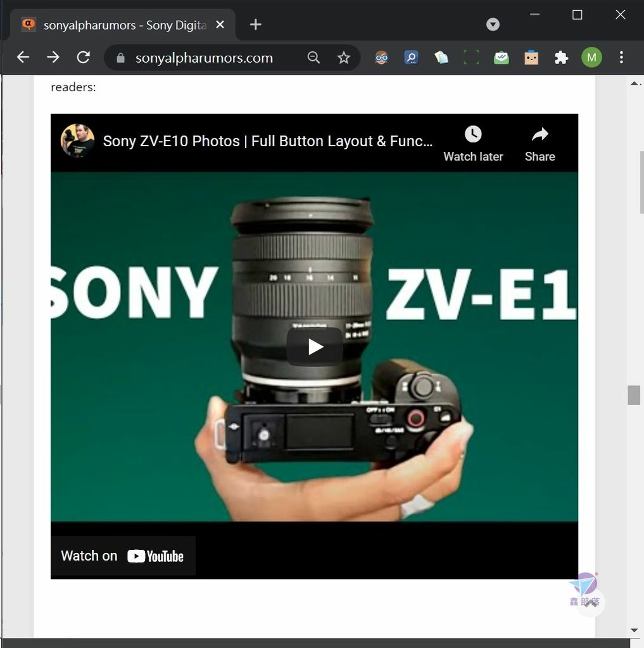Open Chrome's three-dot menu
Screen dimensions: 644x648
[x=621, y=57]
